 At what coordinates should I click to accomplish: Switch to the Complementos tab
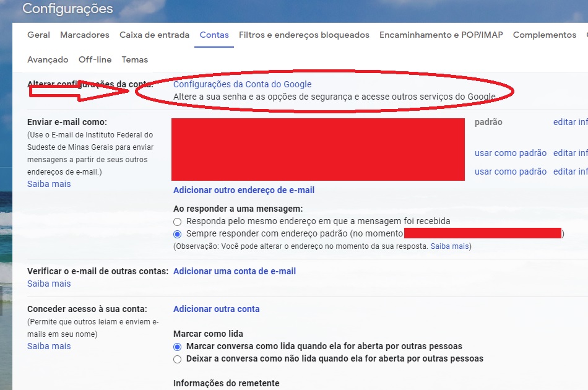point(544,35)
